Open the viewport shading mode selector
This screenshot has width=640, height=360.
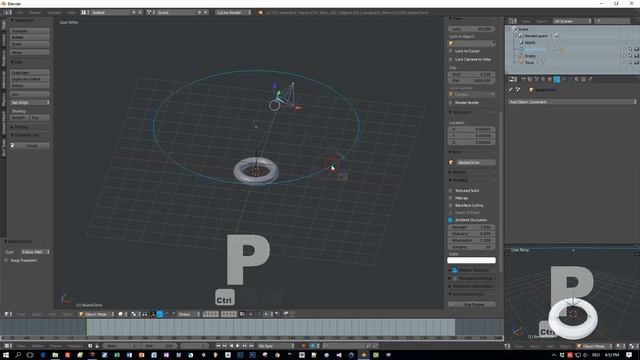[122, 314]
